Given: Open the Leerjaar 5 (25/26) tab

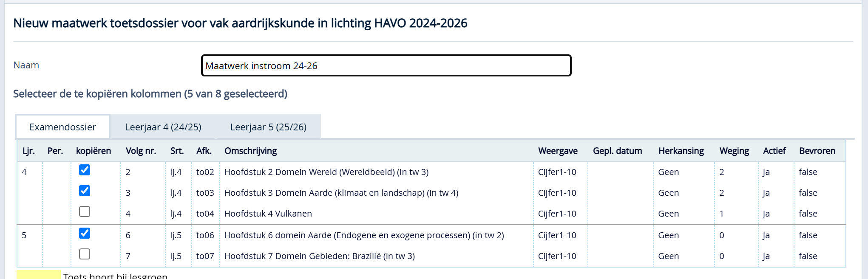Looking at the screenshot, I should (x=268, y=127).
